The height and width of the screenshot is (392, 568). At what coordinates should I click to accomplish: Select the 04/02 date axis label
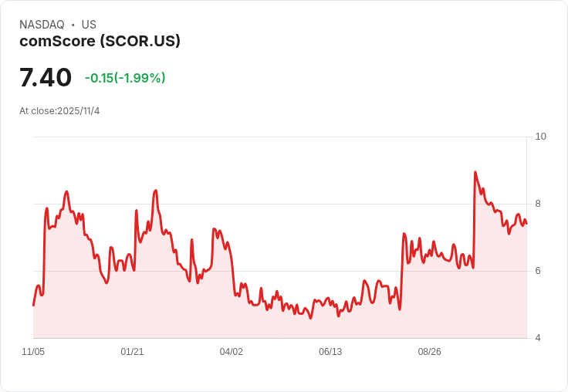pyautogui.click(x=231, y=351)
